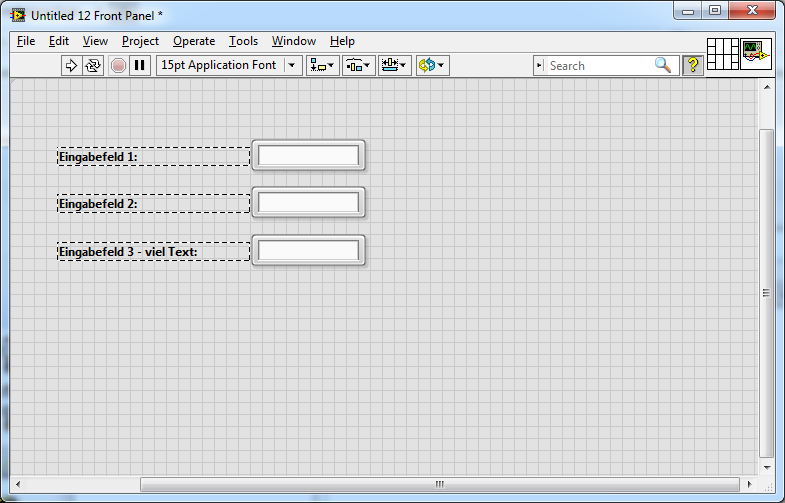Click the VI icon in top right
785x503 pixels.
point(756,54)
